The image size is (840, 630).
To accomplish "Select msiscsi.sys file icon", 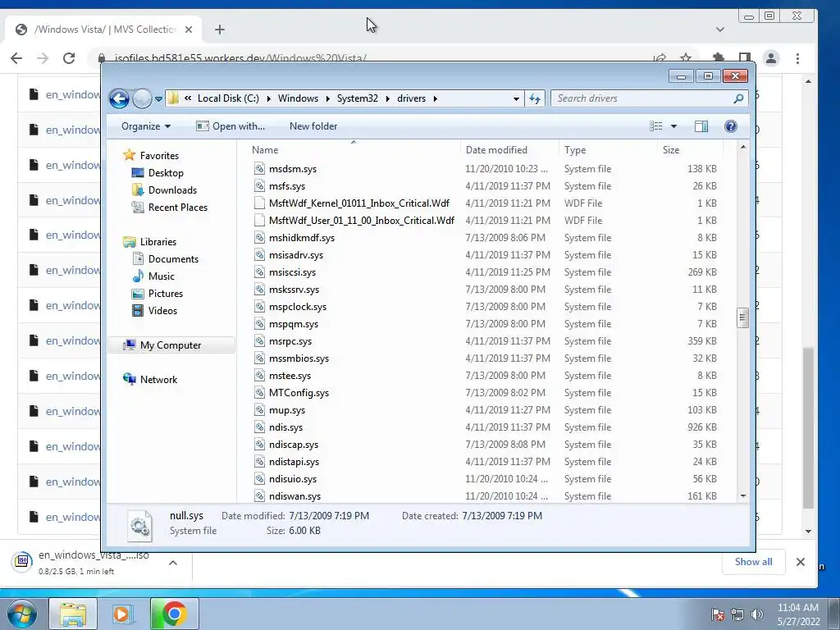I will (259, 272).
